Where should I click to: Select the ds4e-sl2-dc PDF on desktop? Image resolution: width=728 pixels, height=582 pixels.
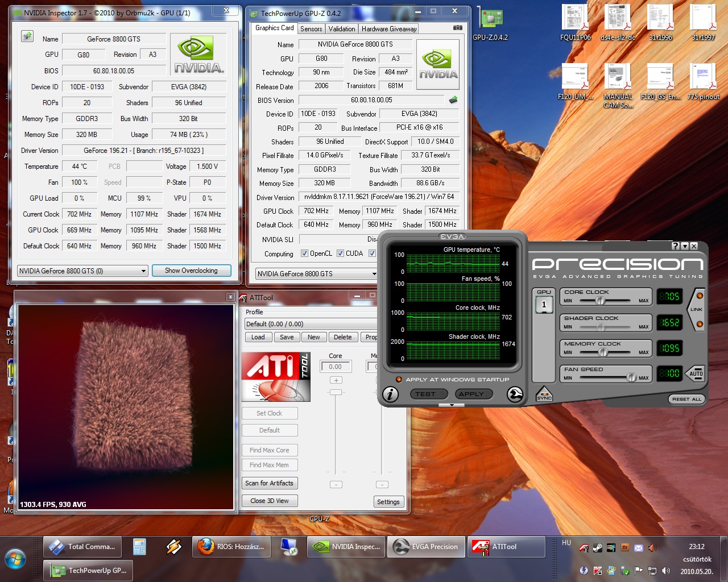coord(618,23)
